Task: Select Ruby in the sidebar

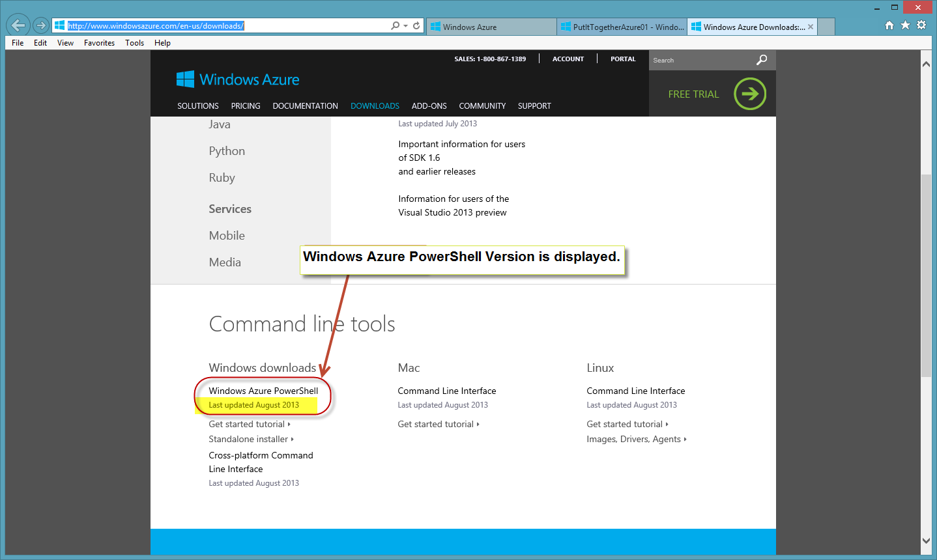Action: point(222,178)
